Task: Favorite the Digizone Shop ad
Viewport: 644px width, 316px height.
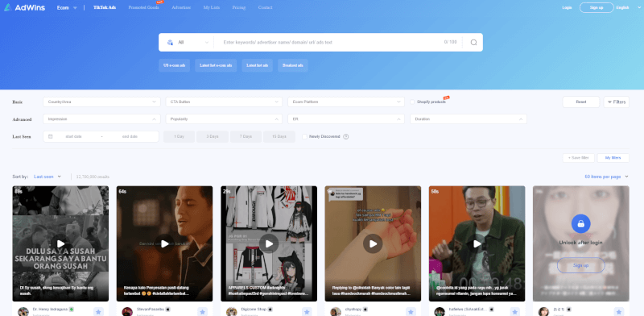Action: pyautogui.click(x=307, y=312)
